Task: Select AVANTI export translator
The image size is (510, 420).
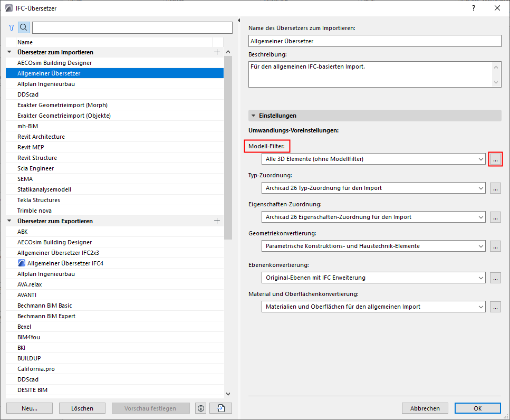Action: (x=114, y=295)
